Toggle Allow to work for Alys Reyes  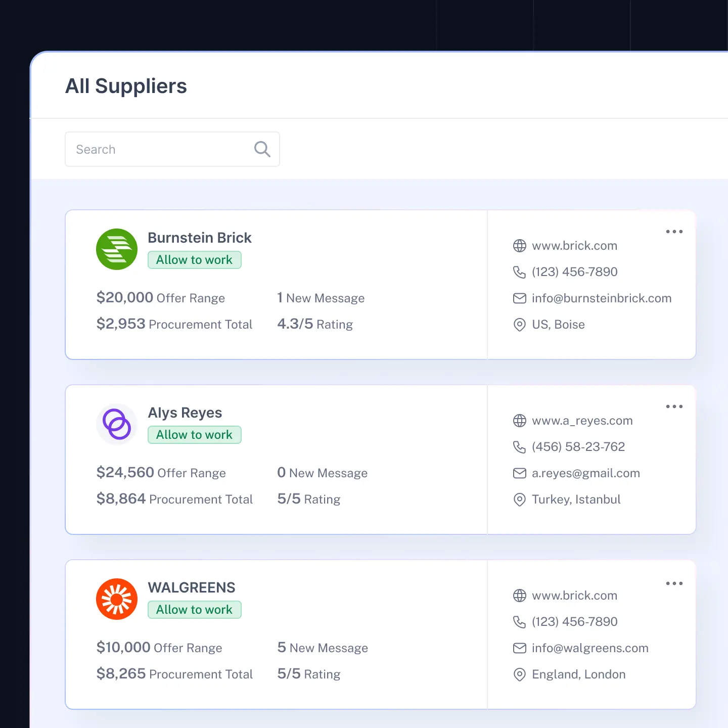195,434
